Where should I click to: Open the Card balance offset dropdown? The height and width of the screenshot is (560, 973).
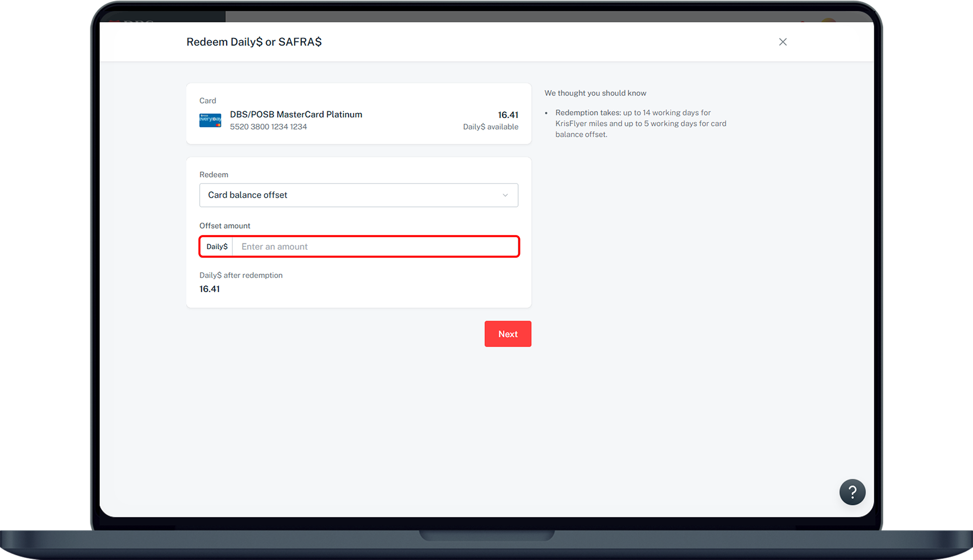(349, 195)
